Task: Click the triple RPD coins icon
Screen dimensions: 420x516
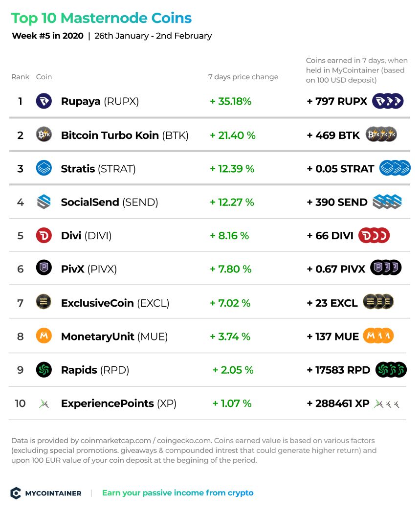Action: (391, 370)
